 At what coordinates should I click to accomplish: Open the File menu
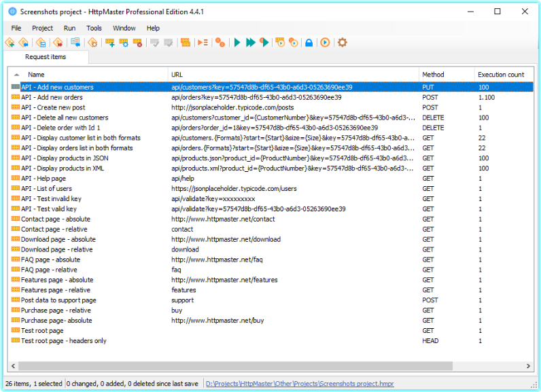click(16, 28)
